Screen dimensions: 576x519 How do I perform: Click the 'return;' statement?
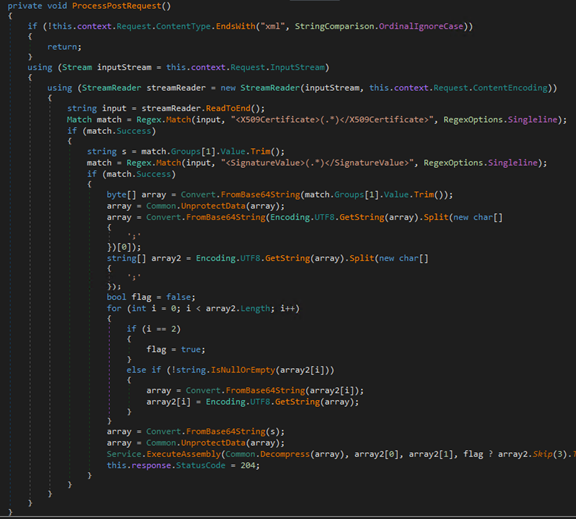pos(64,47)
